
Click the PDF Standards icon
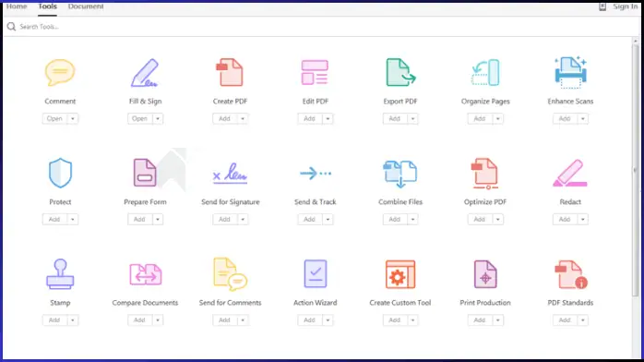click(x=571, y=274)
